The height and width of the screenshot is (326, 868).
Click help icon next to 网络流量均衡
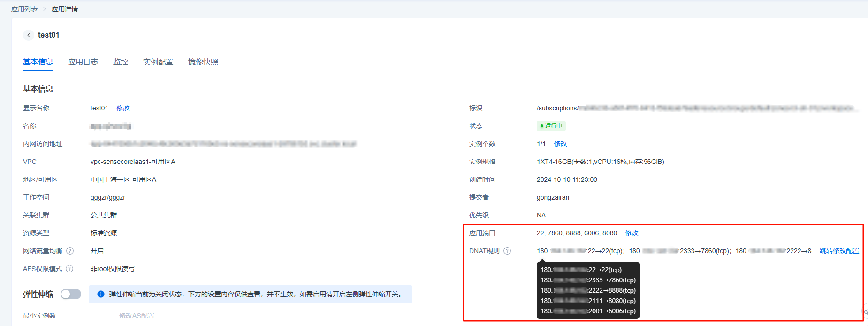(70, 251)
